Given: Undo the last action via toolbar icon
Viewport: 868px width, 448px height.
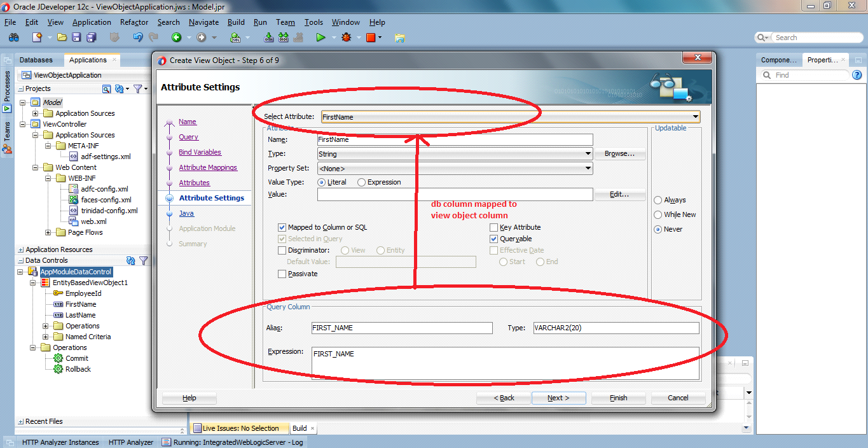Looking at the screenshot, I should pyautogui.click(x=137, y=37).
